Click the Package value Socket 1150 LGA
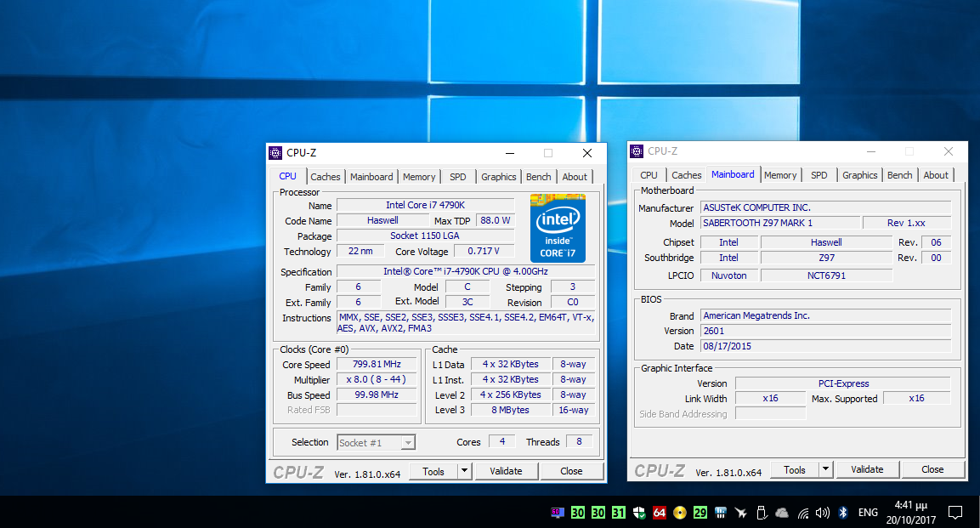 [x=425, y=236]
